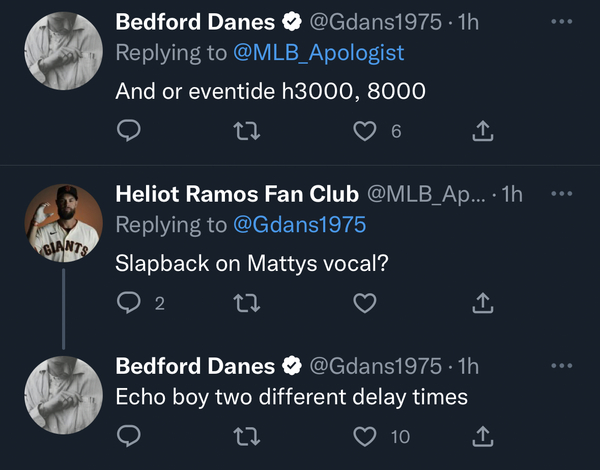Open the Heliot Ramos Fan Club profile name
This screenshot has height=470, width=600.
(237, 194)
